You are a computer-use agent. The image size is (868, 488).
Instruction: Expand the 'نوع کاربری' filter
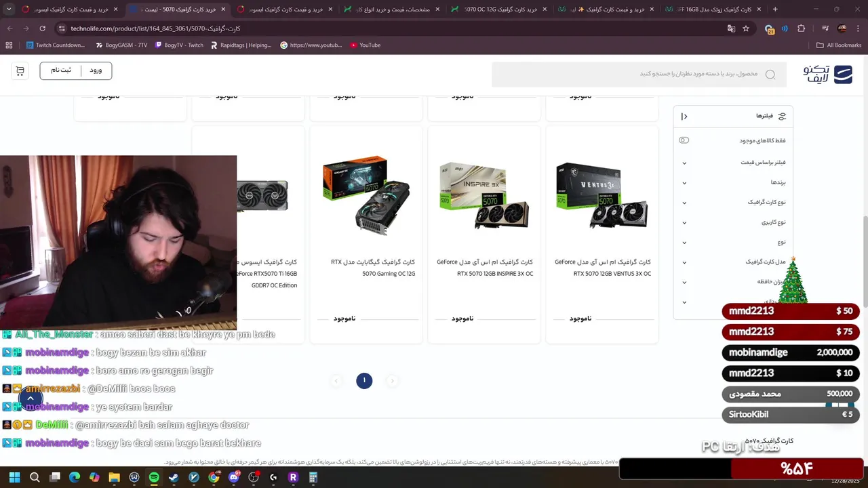tap(732, 222)
